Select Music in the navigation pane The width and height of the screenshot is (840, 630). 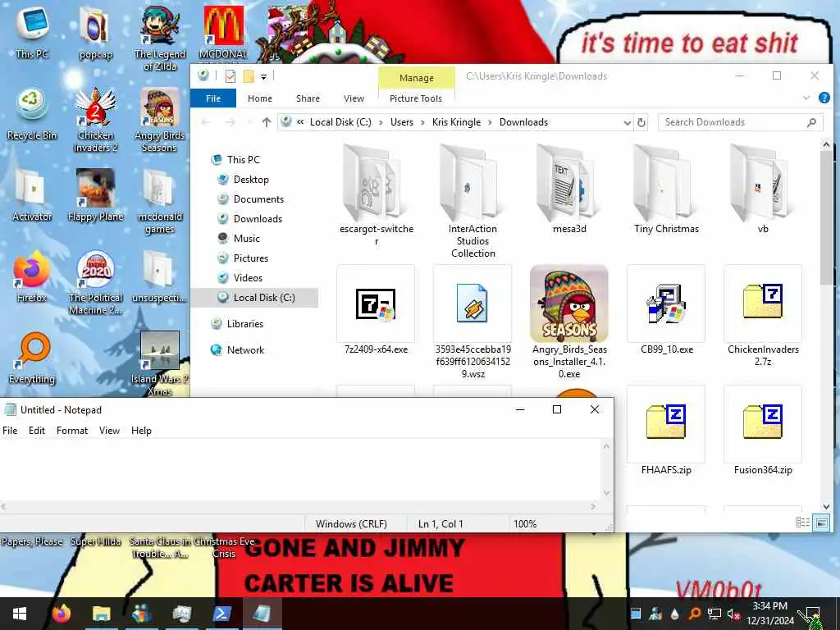(x=246, y=239)
